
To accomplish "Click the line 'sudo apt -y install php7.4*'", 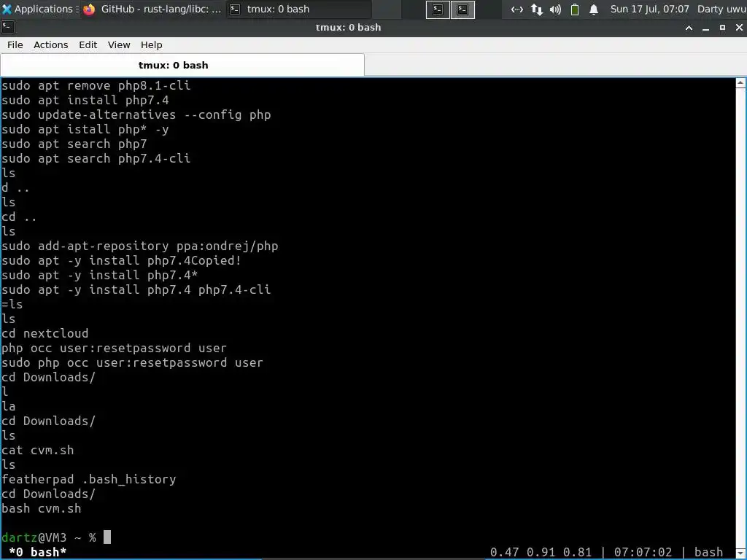I will tap(99, 275).
